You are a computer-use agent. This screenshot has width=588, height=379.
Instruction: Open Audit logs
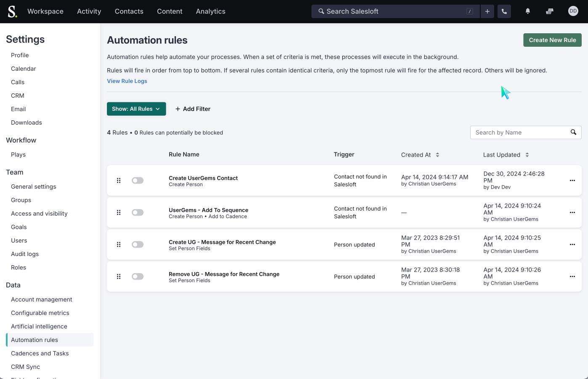click(25, 254)
